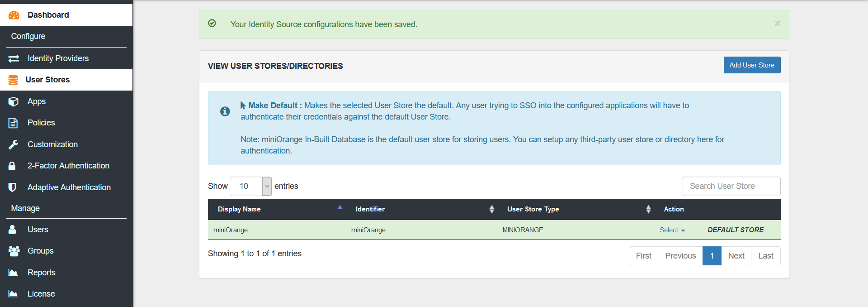Click the Customization wrench icon
The height and width of the screenshot is (307, 868).
click(14, 144)
